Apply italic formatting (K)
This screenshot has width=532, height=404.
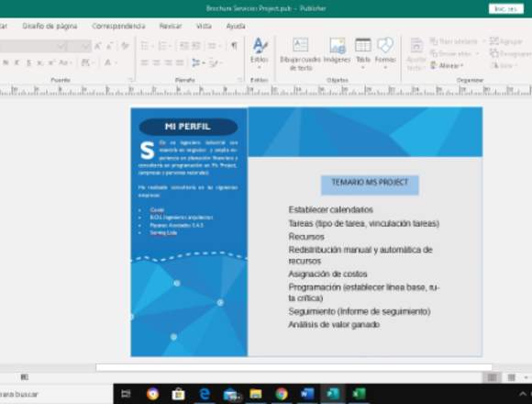pos(17,62)
